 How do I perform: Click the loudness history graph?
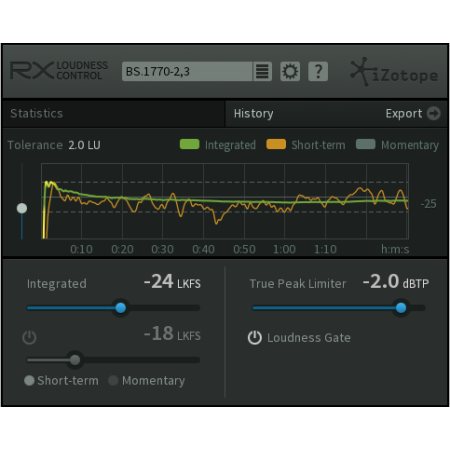tap(225, 201)
